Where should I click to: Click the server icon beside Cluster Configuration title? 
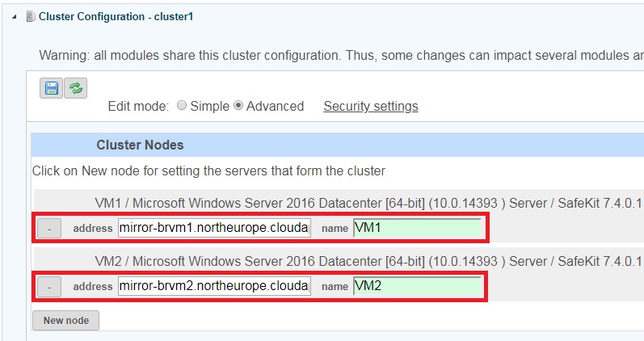[x=31, y=16]
